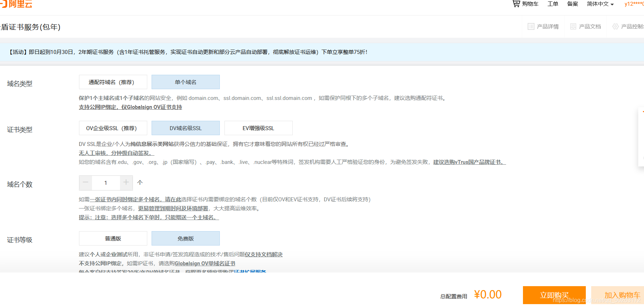Open the shopping cart icon
Screen dimensions: 644x307
coord(516,4)
